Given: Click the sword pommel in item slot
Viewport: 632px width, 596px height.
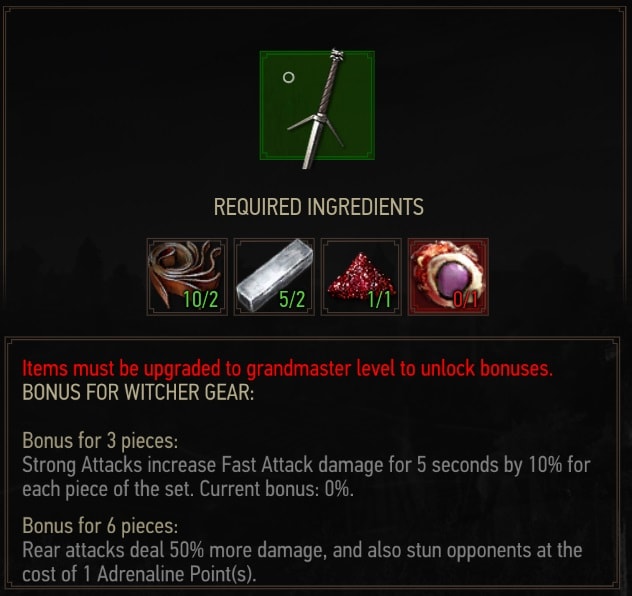Looking at the screenshot, I should [337, 55].
